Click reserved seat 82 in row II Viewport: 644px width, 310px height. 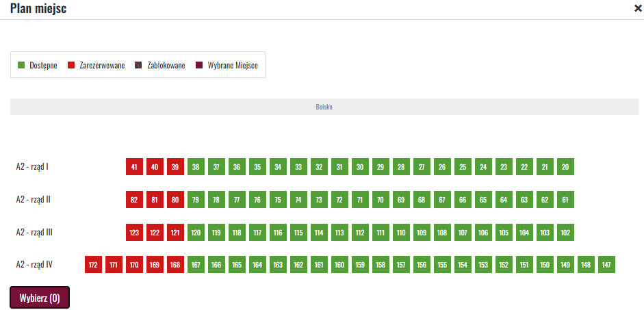pos(134,200)
